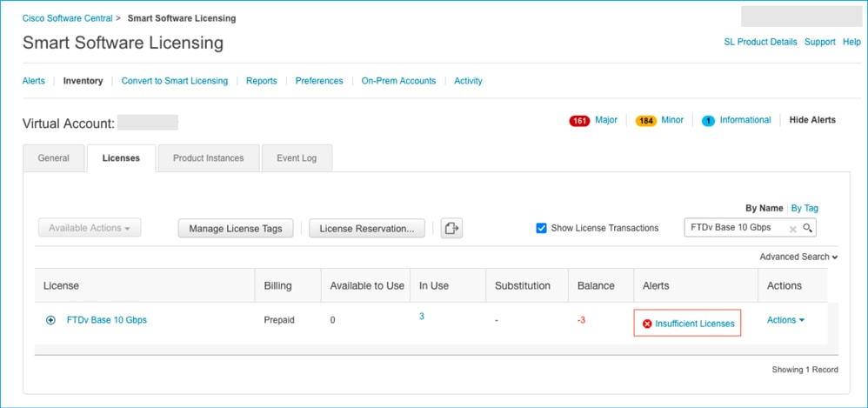Clear the license search with the X icon
The image size is (868, 408).
tap(792, 229)
